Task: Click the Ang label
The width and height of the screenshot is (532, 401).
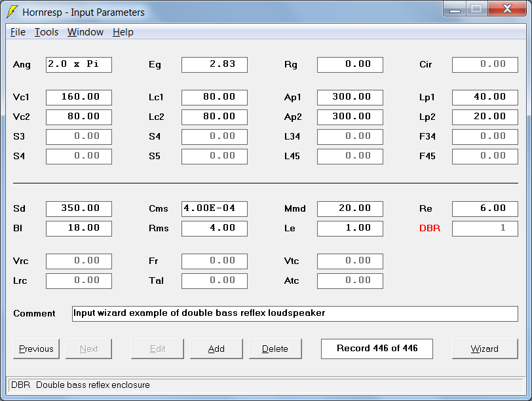Action: point(22,65)
